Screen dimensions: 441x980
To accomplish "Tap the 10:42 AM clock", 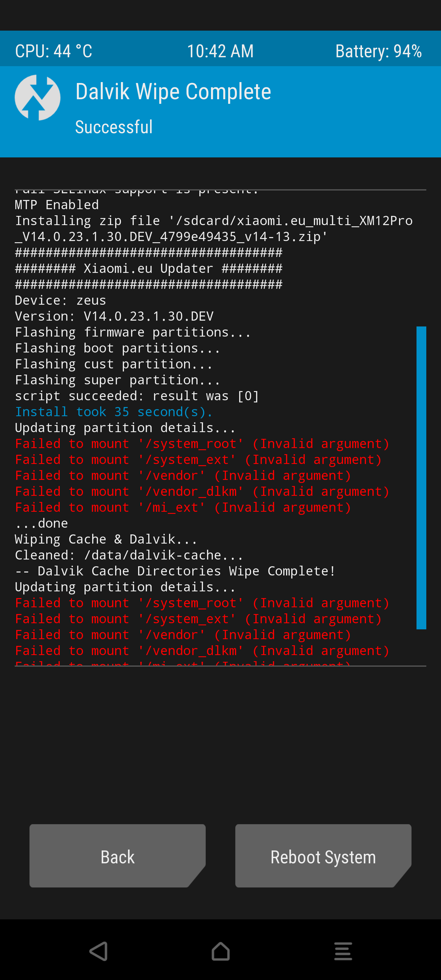I will [220, 51].
